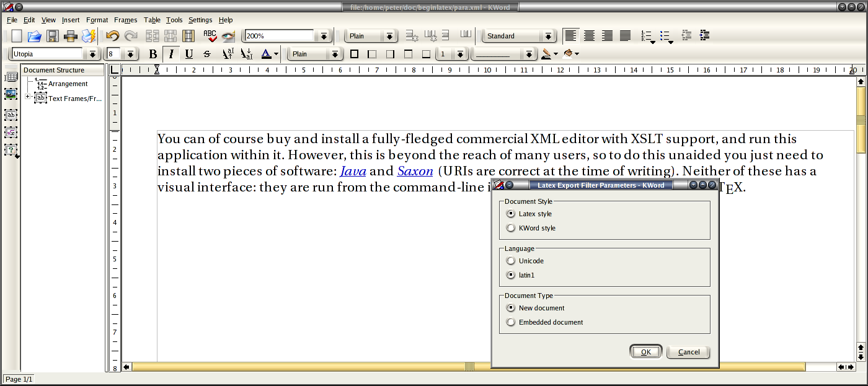Increase paragraph indent
This screenshot has width=868, height=386.
click(704, 36)
